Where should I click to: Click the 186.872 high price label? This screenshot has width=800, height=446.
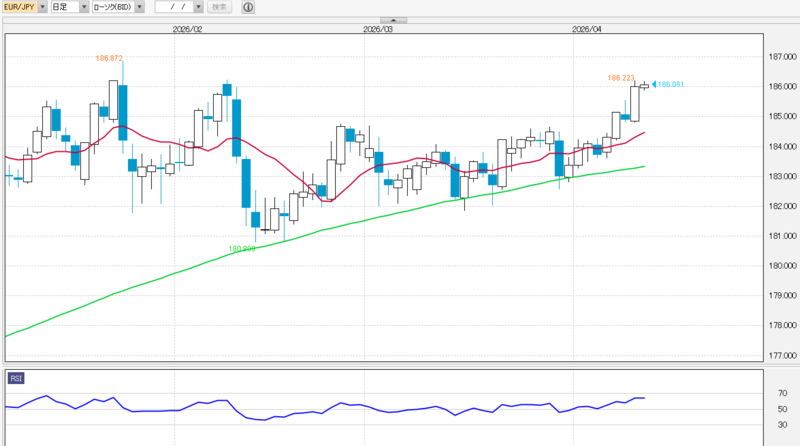pos(109,58)
